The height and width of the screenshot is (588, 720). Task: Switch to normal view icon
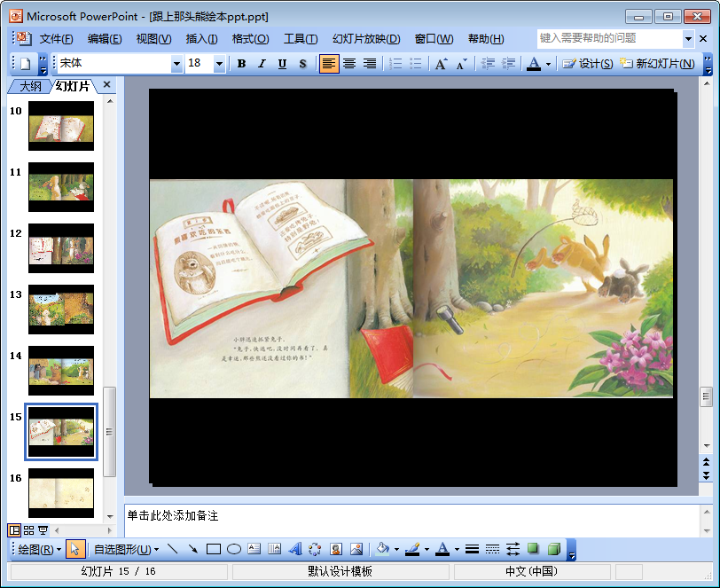pos(14,530)
